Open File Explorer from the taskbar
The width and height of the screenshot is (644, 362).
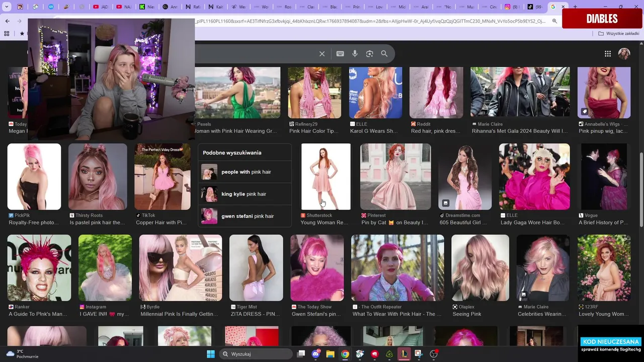(331, 354)
